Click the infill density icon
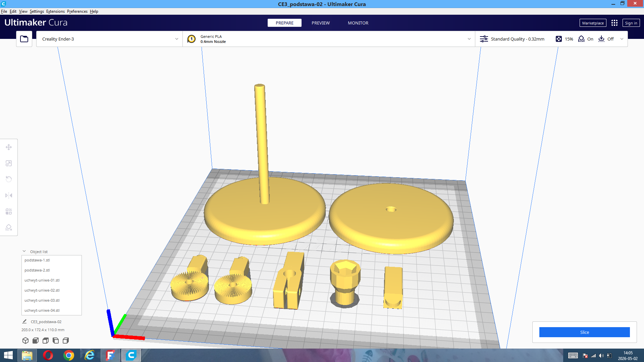Screen dimensions: 644x362 coord(559,39)
